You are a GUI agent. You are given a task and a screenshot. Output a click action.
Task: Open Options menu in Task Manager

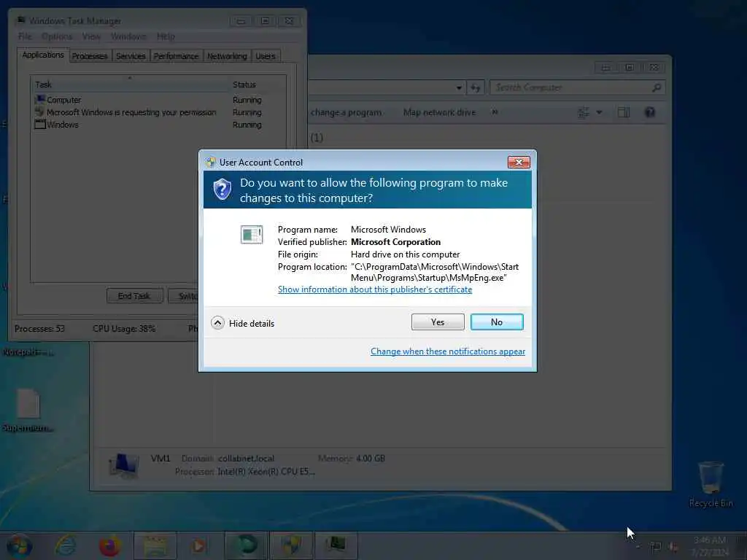pyautogui.click(x=57, y=36)
